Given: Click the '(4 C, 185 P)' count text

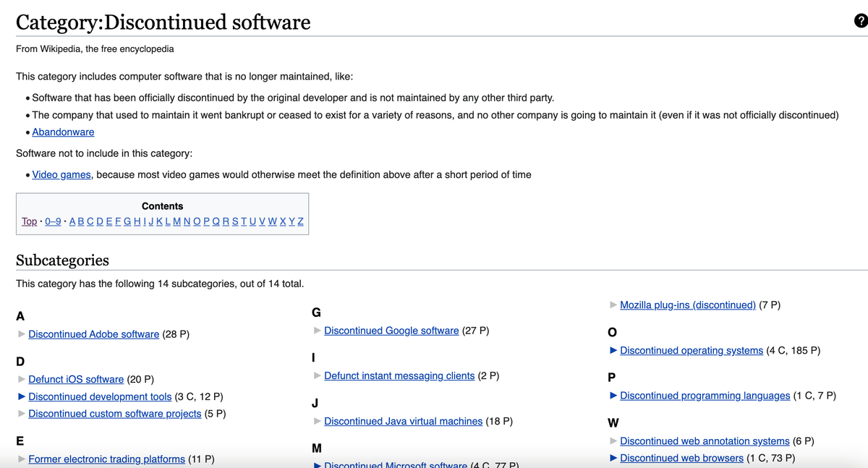Looking at the screenshot, I should (793, 350).
